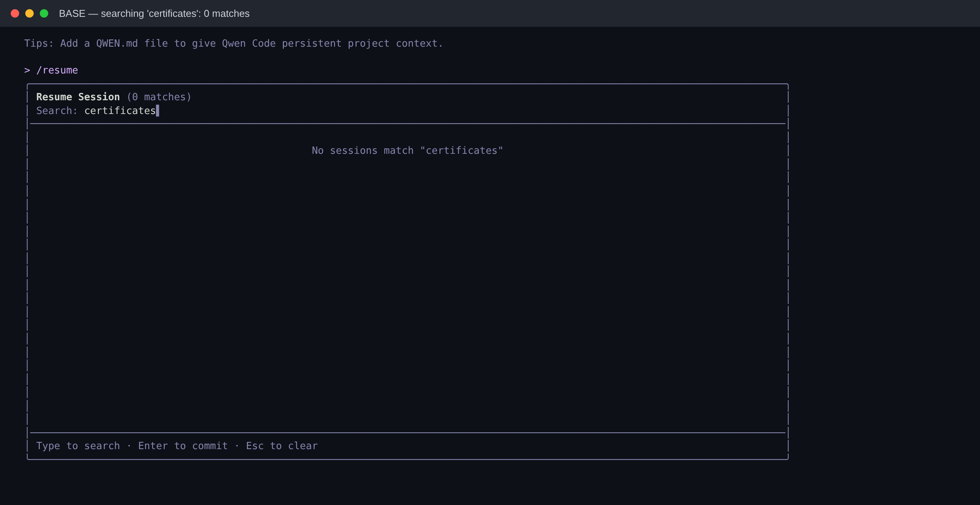
Task: Click the window title 'BASE — searching certificates'
Action: pyautogui.click(x=154, y=13)
